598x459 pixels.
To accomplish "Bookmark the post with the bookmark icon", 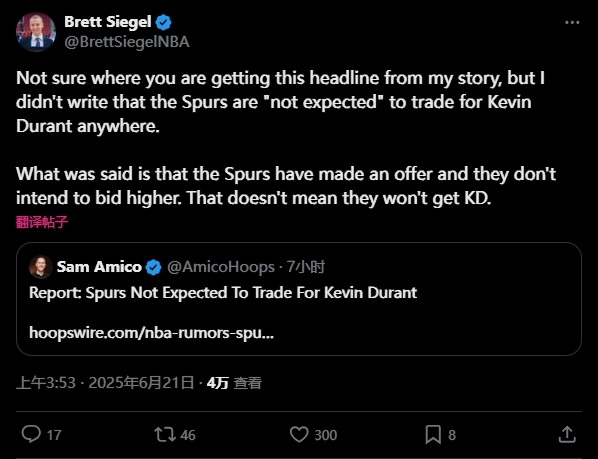I will [433, 434].
